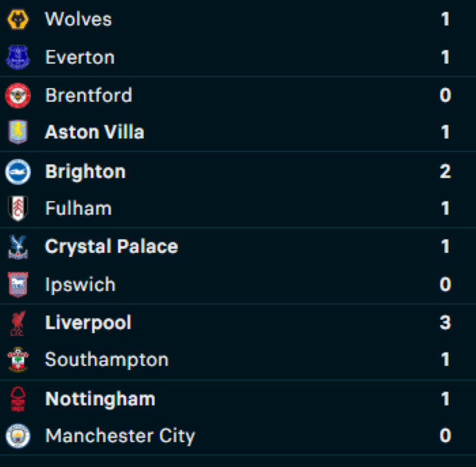Click the Nottingham Forest tree logo

(17, 399)
